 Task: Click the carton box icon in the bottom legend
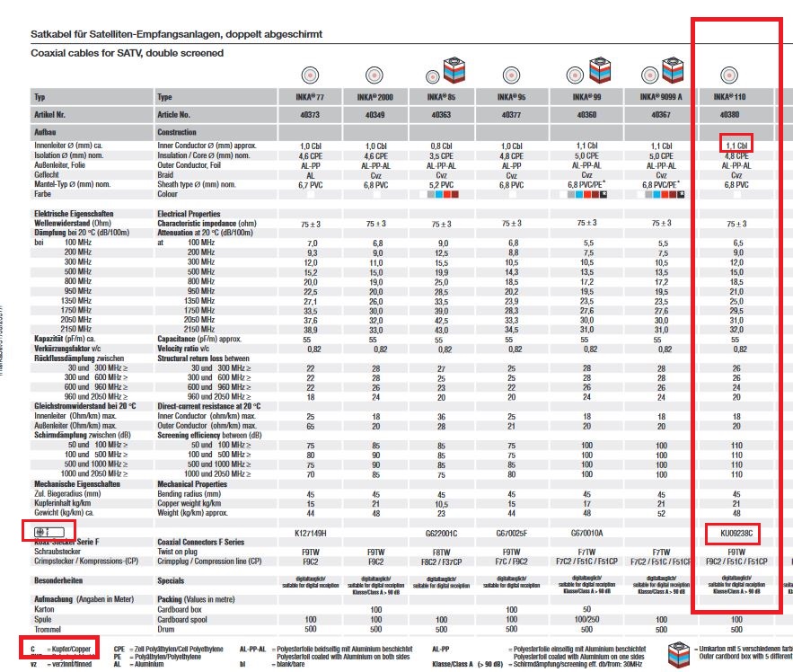683,651
